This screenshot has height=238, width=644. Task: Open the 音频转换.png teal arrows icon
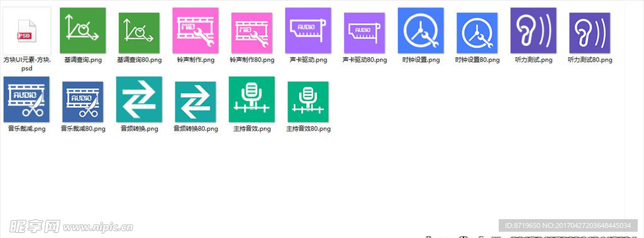[139, 99]
